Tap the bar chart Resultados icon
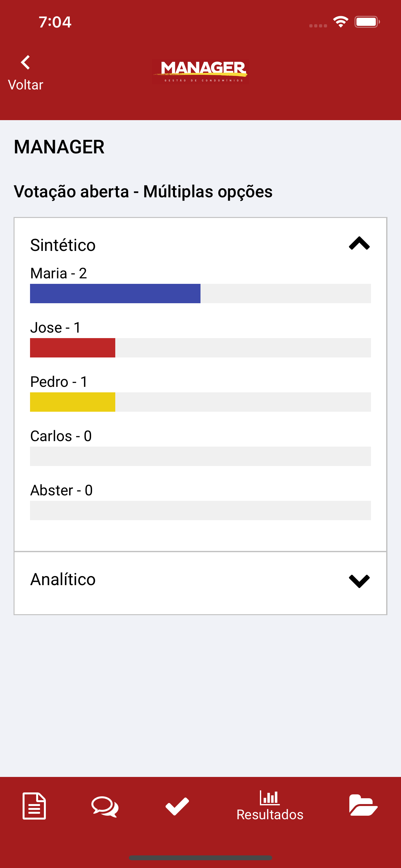401x868 pixels. coord(269,797)
